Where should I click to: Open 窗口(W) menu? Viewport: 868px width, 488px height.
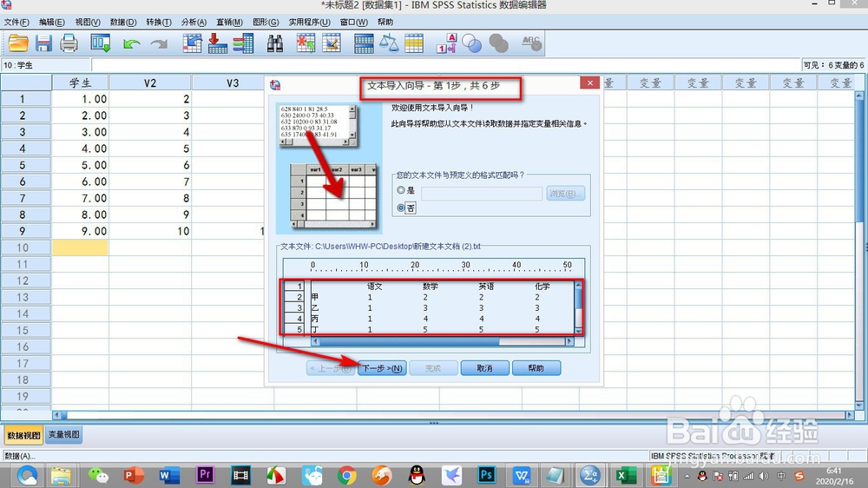pyautogui.click(x=354, y=23)
